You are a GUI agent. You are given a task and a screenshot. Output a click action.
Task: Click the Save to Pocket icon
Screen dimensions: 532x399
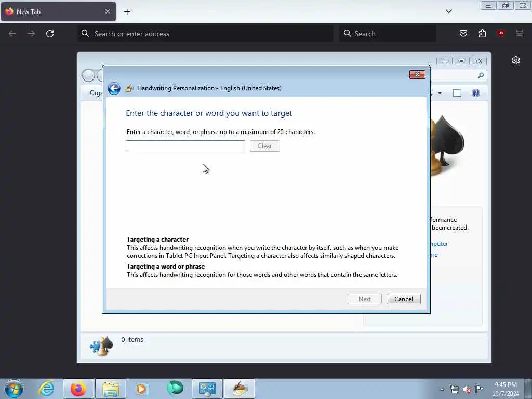[463, 33]
